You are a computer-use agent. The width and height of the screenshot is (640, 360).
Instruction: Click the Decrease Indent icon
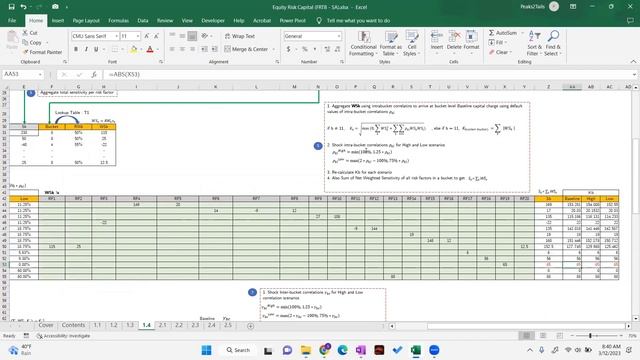tap(204, 49)
